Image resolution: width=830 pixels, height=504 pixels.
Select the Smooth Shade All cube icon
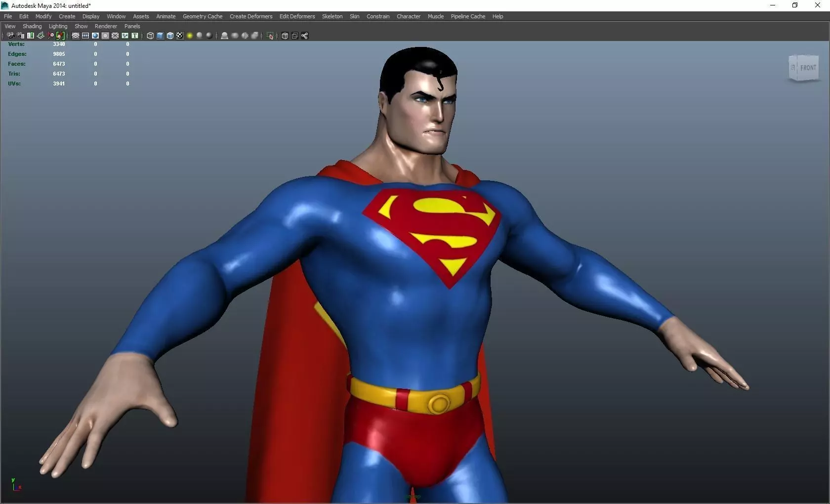coord(160,36)
